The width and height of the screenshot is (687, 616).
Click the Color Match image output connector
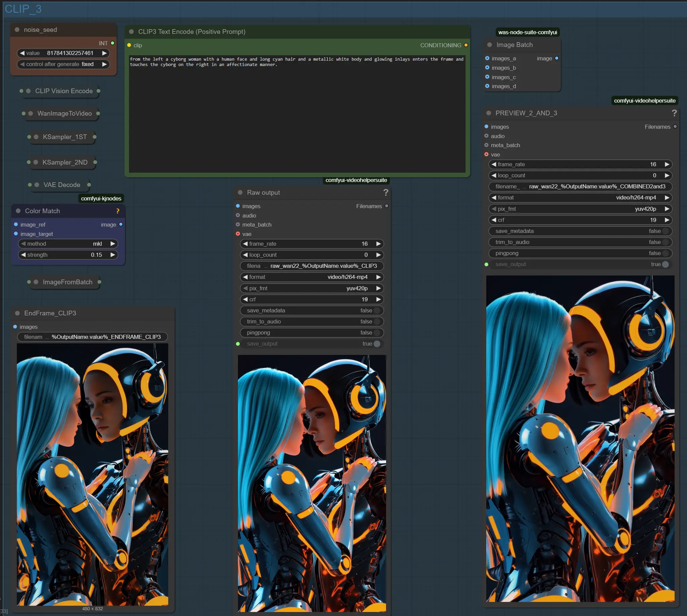[x=121, y=225]
